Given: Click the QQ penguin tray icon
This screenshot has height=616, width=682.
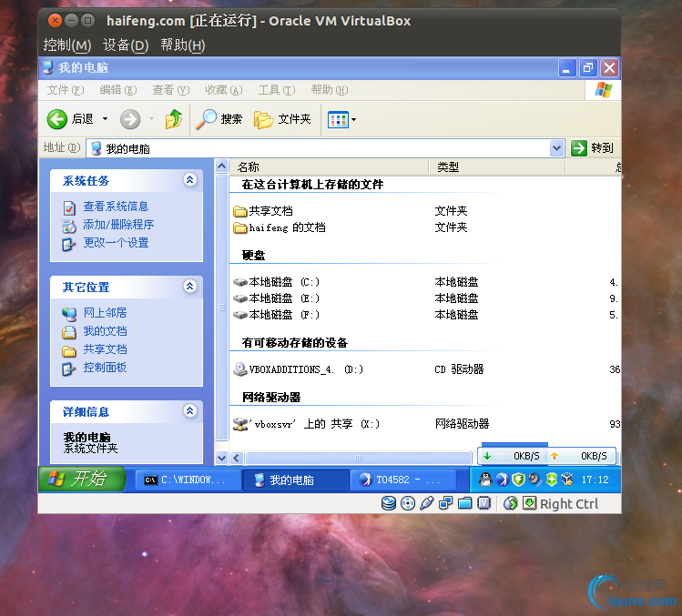Looking at the screenshot, I should pos(485,480).
